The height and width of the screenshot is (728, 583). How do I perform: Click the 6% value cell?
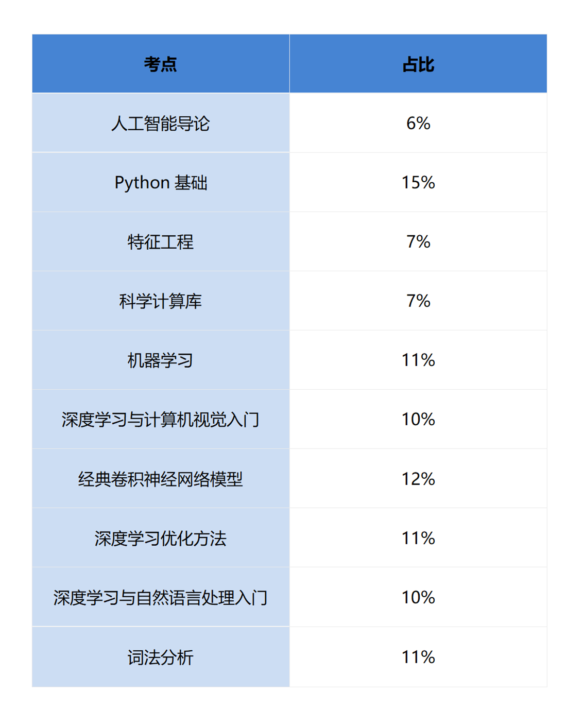(418, 123)
